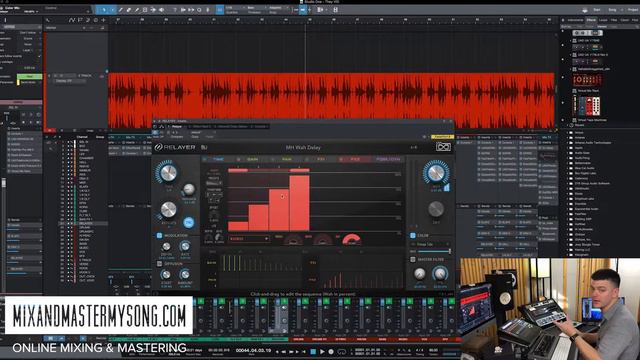Screen dimensions: 640x360
Task: Open the Loops browser tab
Action: (603, 20)
